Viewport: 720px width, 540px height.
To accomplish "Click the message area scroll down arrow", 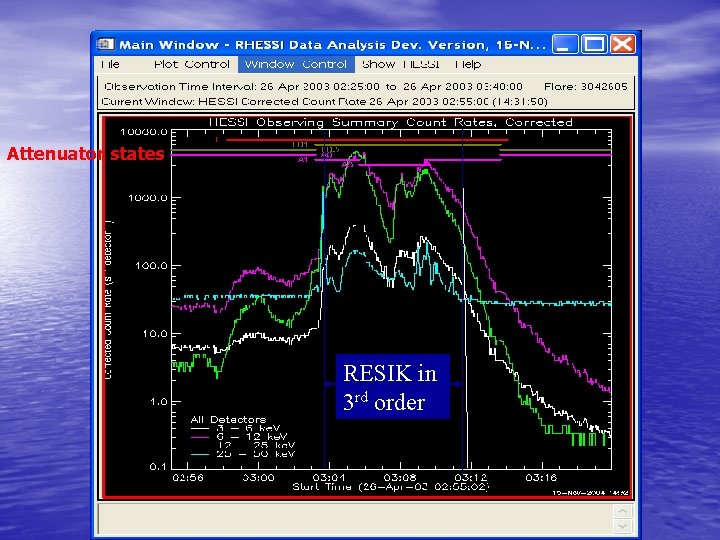I will tap(623, 526).
